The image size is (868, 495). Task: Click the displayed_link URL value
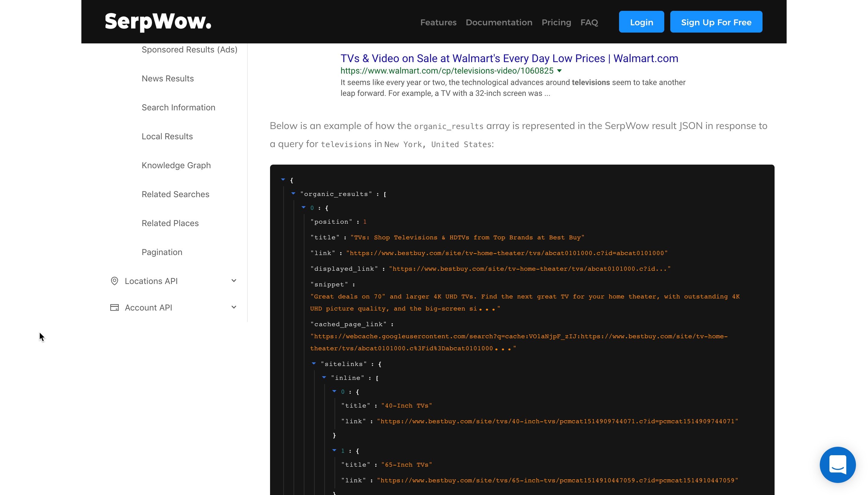[530, 269]
